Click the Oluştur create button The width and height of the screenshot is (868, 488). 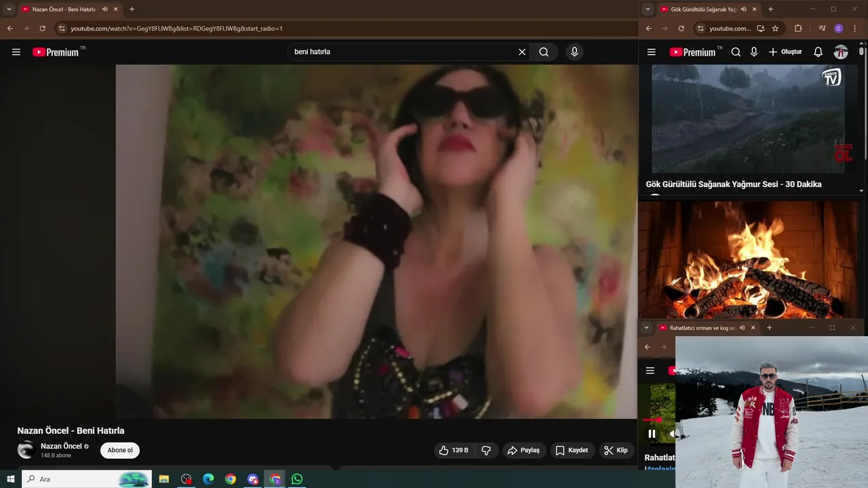785,52
